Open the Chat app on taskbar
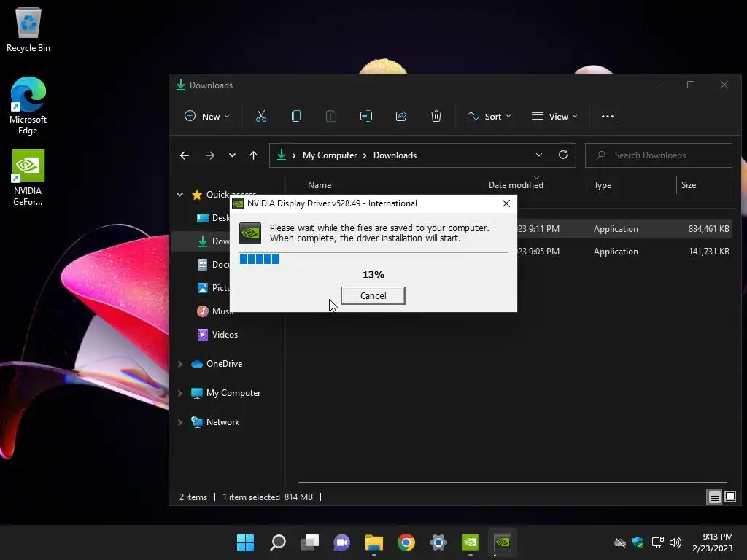 341,542
